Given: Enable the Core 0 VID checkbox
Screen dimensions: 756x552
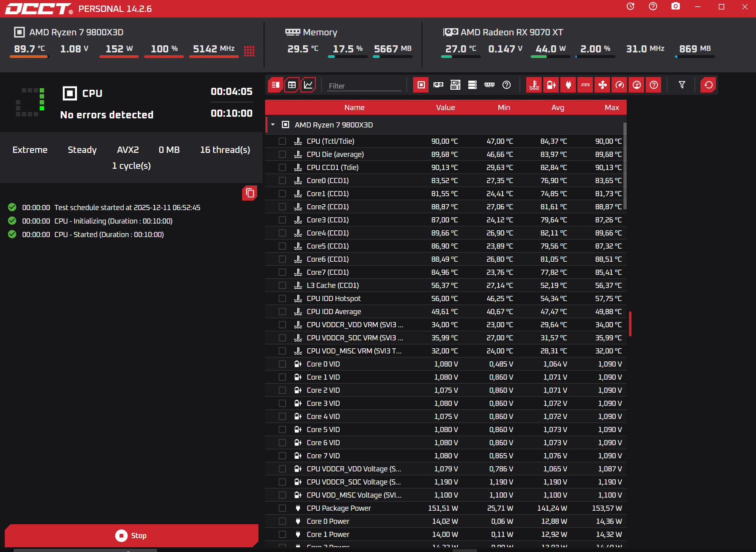Looking at the screenshot, I should (282, 364).
